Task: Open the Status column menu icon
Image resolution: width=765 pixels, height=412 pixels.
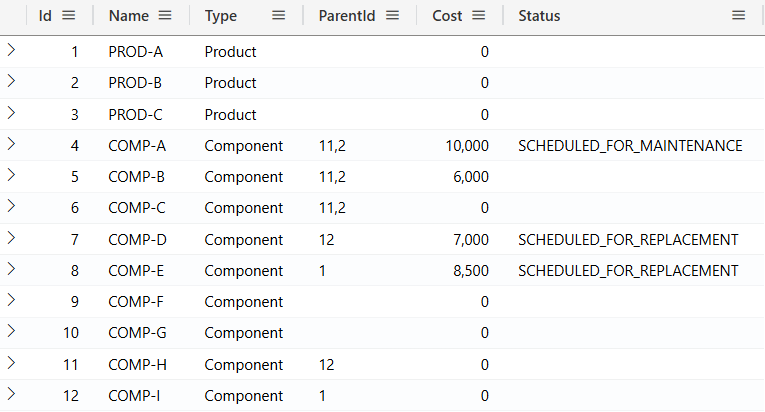Action: (x=738, y=16)
